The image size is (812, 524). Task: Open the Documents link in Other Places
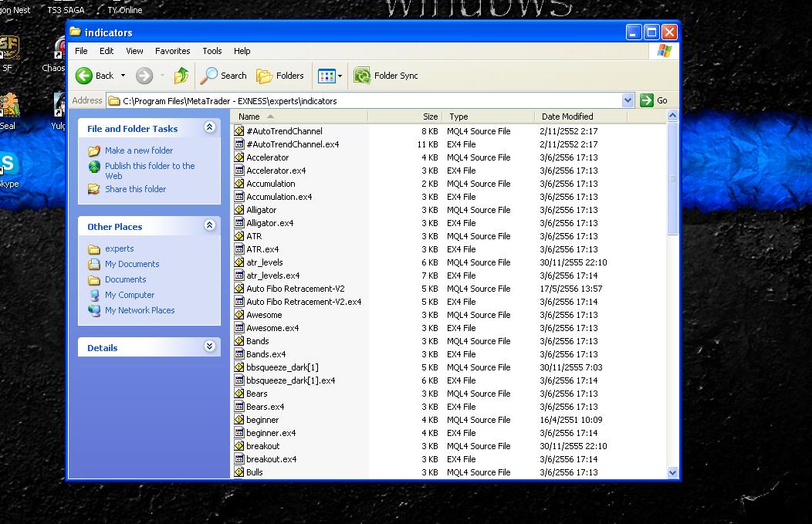tap(125, 279)
